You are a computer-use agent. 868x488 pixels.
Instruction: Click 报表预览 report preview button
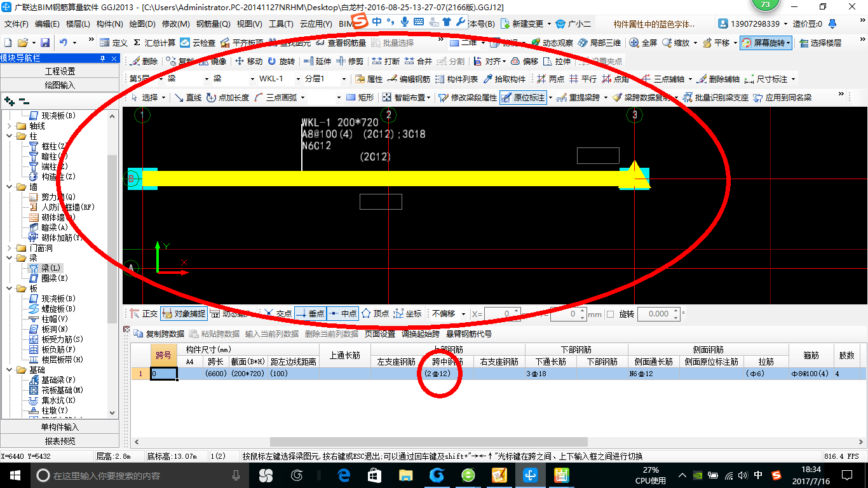point(60,441)
